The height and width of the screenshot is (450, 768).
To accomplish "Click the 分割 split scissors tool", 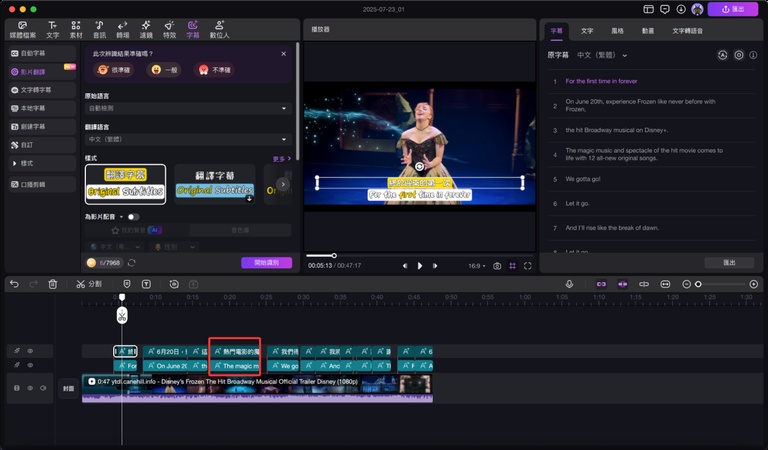I will point(89,284).
